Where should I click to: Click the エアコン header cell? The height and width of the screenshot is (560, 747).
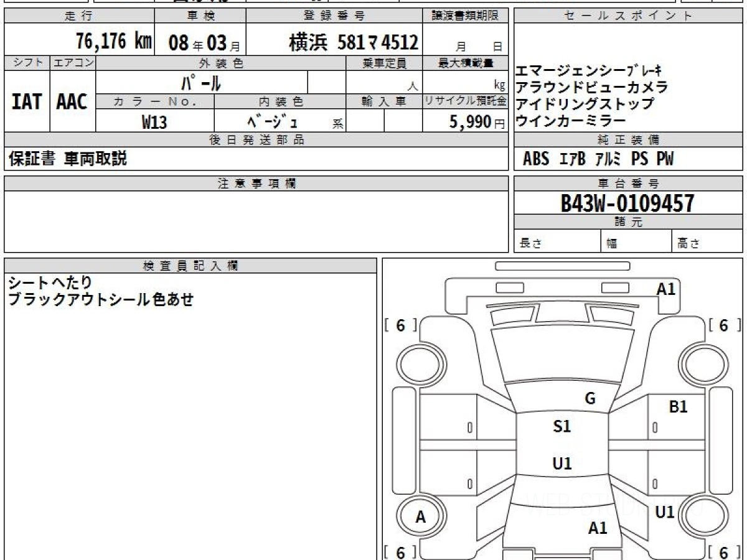tap(73, 63)
